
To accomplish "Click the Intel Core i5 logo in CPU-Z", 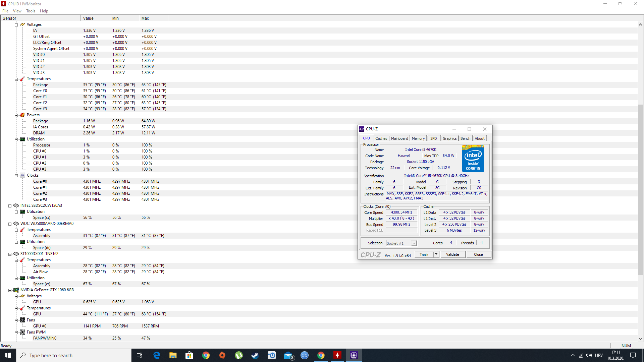I will click(x=473, y=159).
